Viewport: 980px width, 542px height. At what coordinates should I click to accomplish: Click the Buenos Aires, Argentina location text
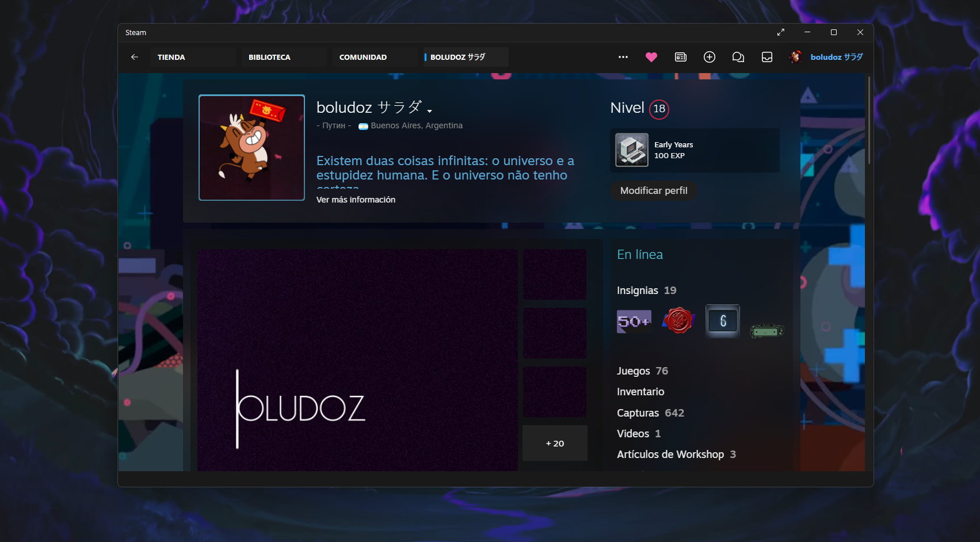coord(417,125)
